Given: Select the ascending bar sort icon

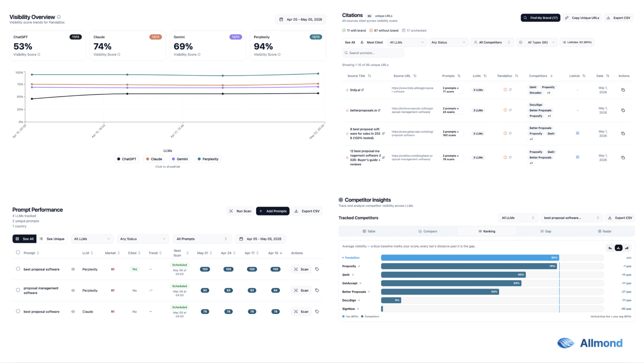Looking at the screenshot, I should (x=627, y=248).
